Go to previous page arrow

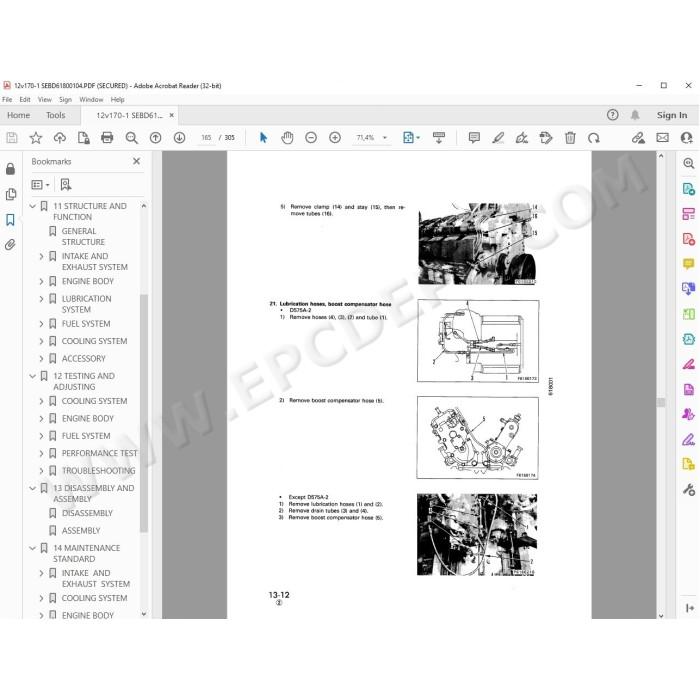tap(155, 138)
